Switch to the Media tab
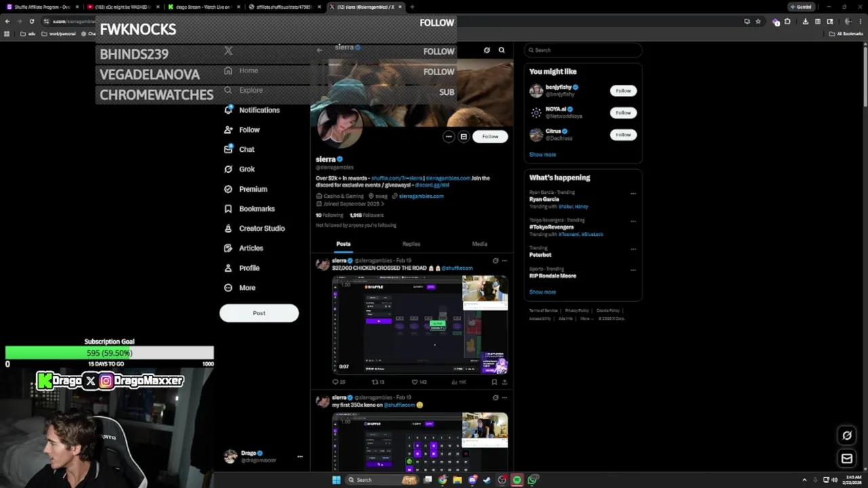 click(479, 244)
